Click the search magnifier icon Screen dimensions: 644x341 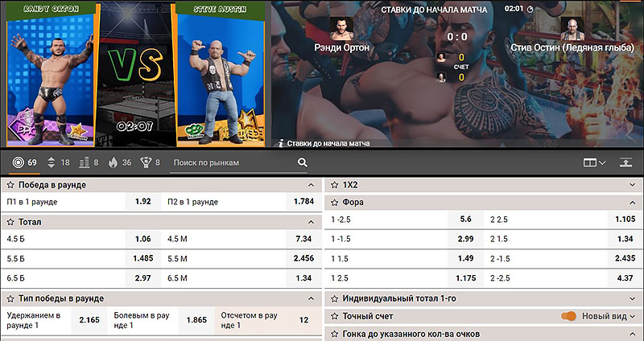click(x=303, y=162)
